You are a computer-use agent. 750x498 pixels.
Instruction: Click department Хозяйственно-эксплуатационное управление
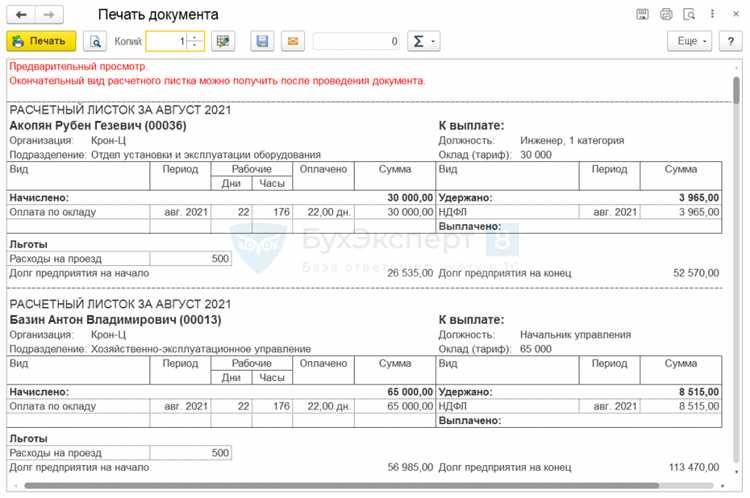pyautogui.click(x=201, y=349)
